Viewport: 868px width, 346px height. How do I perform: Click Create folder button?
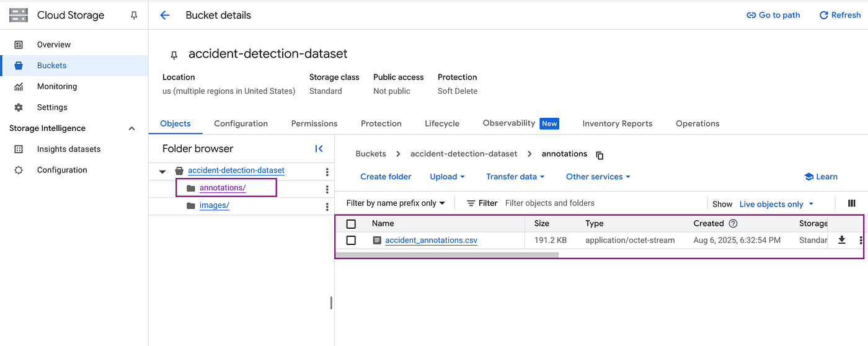pos(386,177)
